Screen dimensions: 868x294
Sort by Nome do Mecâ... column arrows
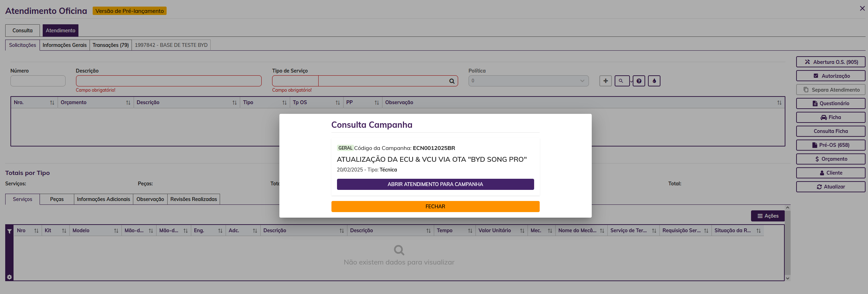point(602,231)
